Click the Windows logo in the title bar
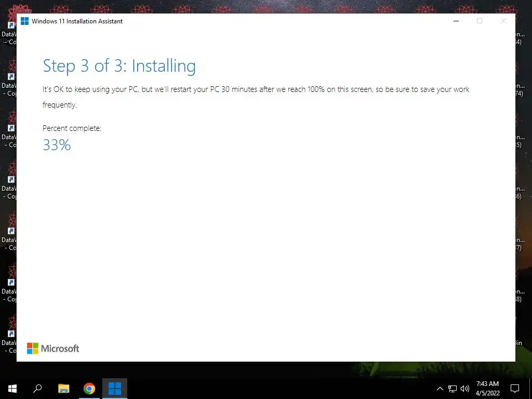This screenshot has width=532, height=399. pyautogui.click(x=24, y=21)
